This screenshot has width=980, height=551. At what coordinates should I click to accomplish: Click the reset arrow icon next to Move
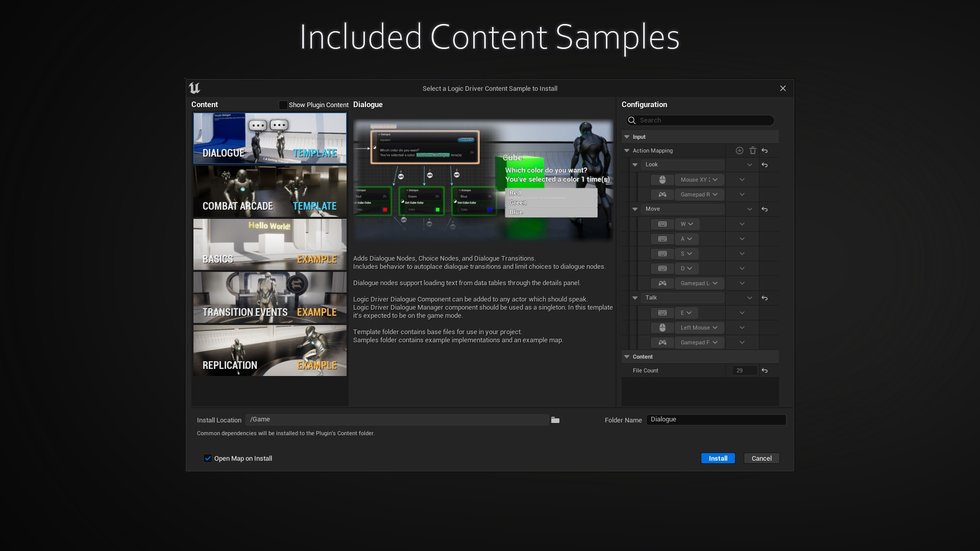click(x=765, y=209)
